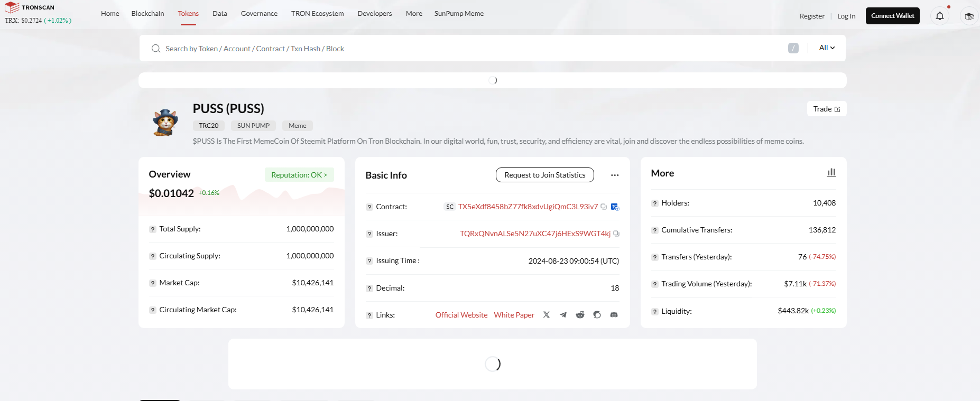Open the White Paper link
The height and width of the screenshot is (401, 980).
514,315
